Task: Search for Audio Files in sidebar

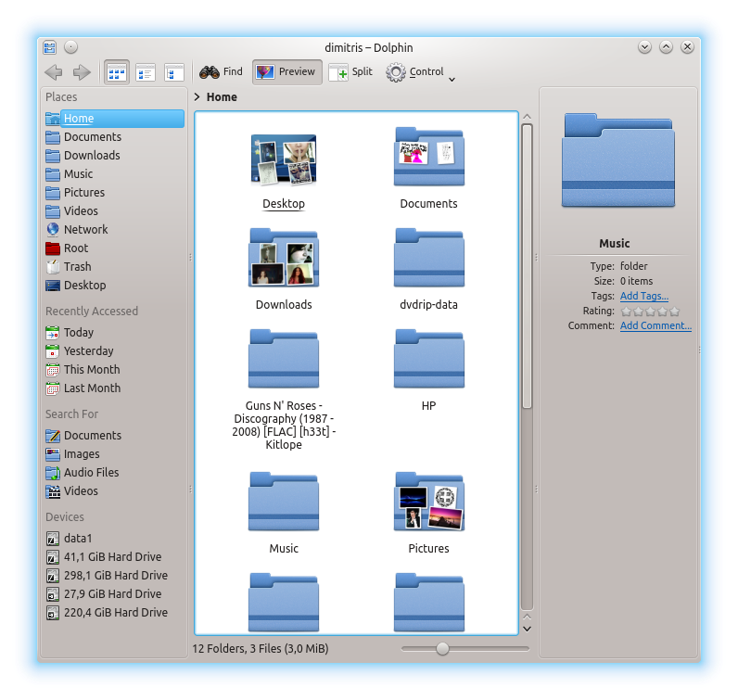Action: pyautogui.click(x=114, y=473)
